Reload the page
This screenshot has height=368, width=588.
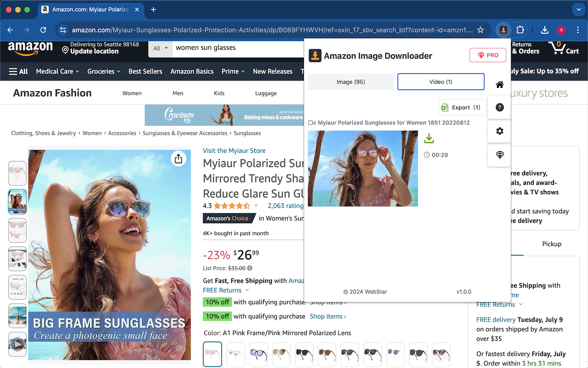point(43,30)
